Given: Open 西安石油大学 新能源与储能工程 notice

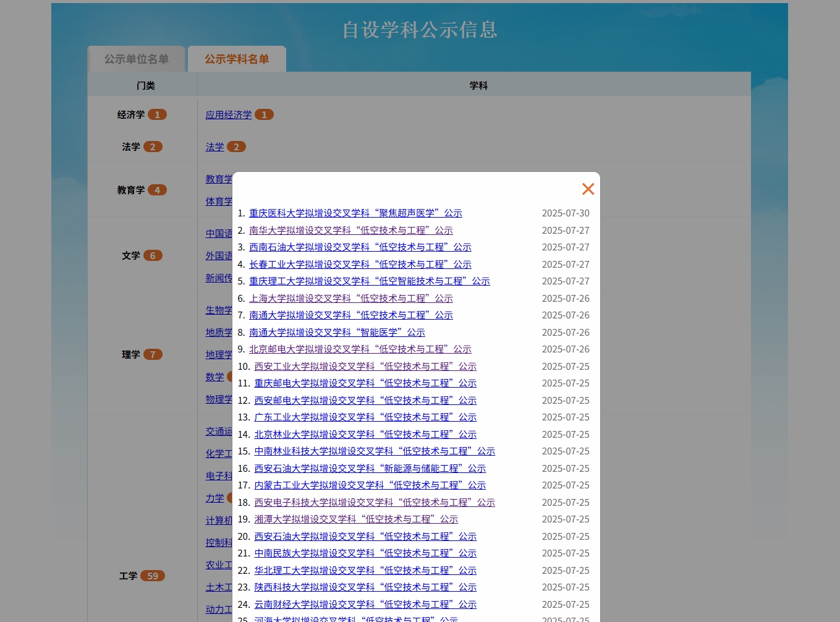Looking at the screenshot, I should 370,469.
